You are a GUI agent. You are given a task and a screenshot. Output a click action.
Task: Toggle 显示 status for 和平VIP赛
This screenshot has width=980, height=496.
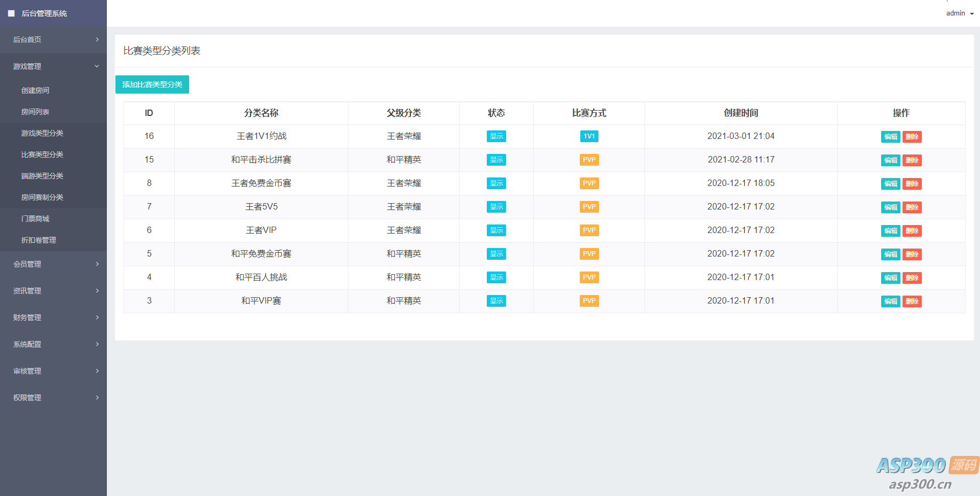pyautogui.click(x=496, y=301)
